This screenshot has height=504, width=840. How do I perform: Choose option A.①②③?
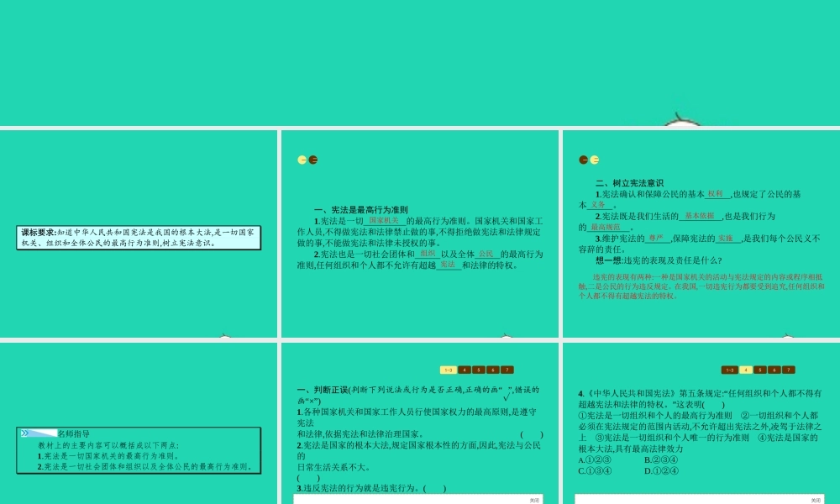point(595,460)
